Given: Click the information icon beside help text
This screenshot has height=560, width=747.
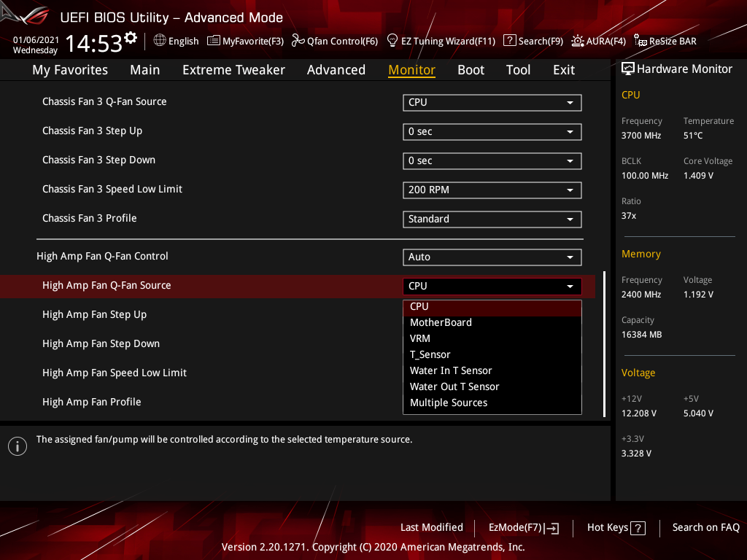Looking at the screenshot, I should point(18,446).
